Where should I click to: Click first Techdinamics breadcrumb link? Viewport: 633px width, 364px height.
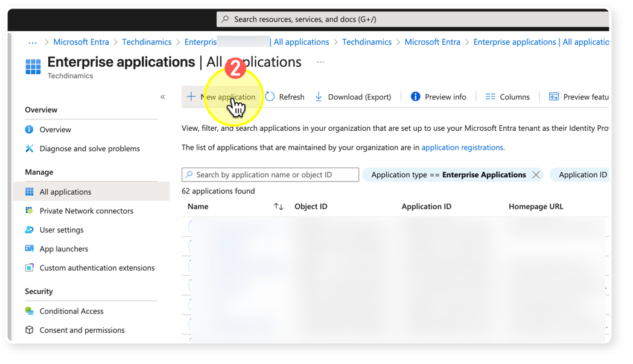[147, 42]
